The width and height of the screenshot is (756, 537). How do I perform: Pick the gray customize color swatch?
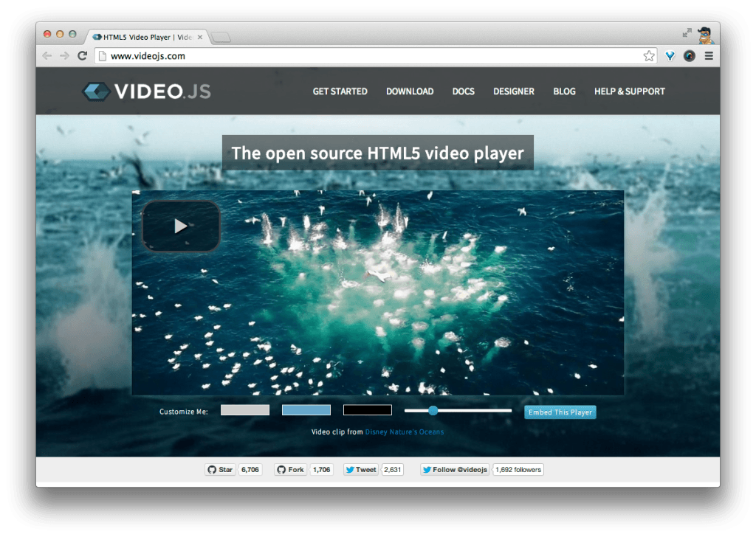tap(245, 410)
